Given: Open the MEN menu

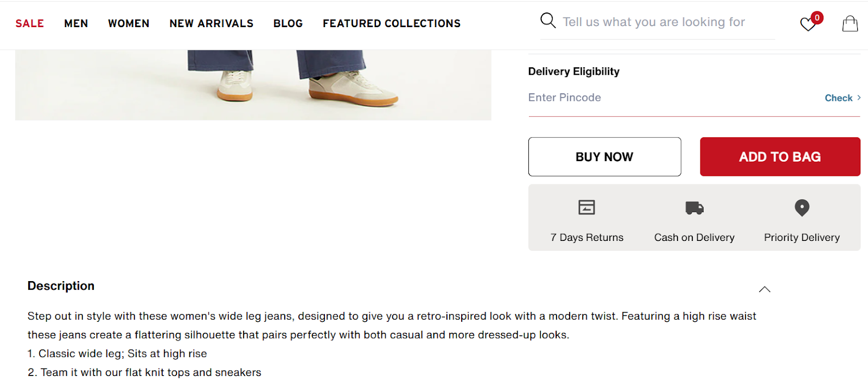Looking at the screenshot, I should click(x=76, y=23).
